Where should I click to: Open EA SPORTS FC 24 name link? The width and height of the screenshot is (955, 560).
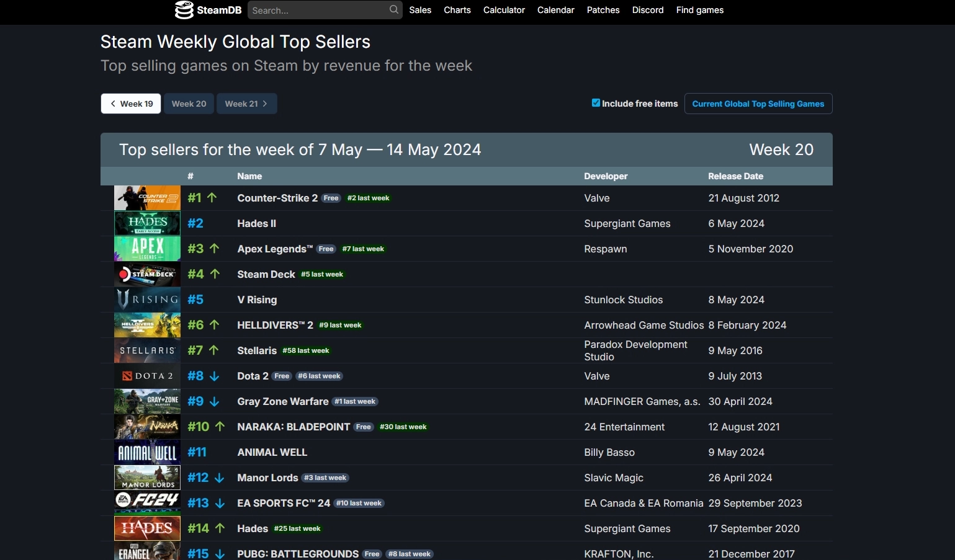pyautogui.click(x=284, y=503)
